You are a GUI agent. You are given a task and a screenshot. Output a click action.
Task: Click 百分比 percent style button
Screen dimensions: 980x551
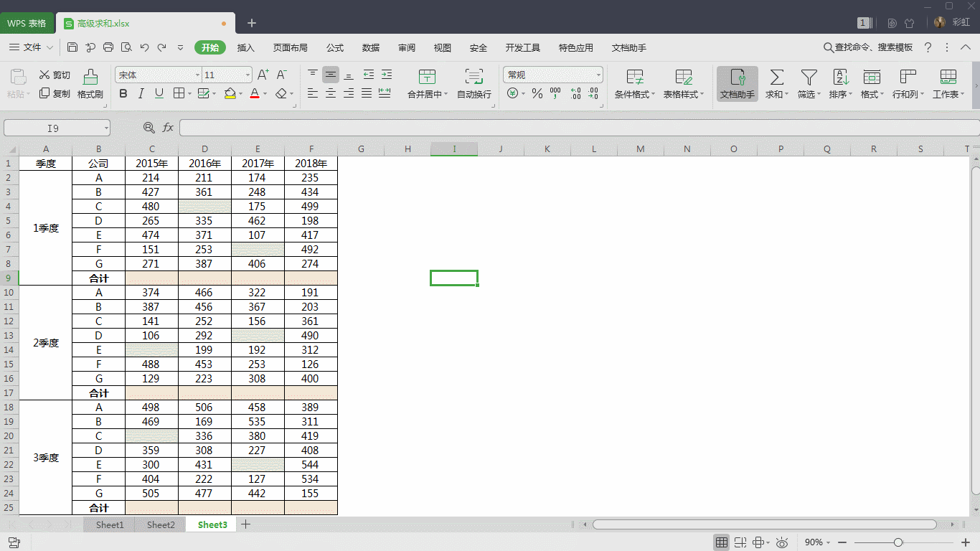pos(537,94)
